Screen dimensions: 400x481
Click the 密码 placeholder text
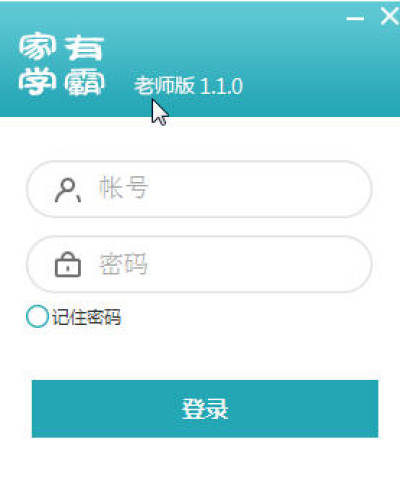pyautogui.click(x=123, y=264)
